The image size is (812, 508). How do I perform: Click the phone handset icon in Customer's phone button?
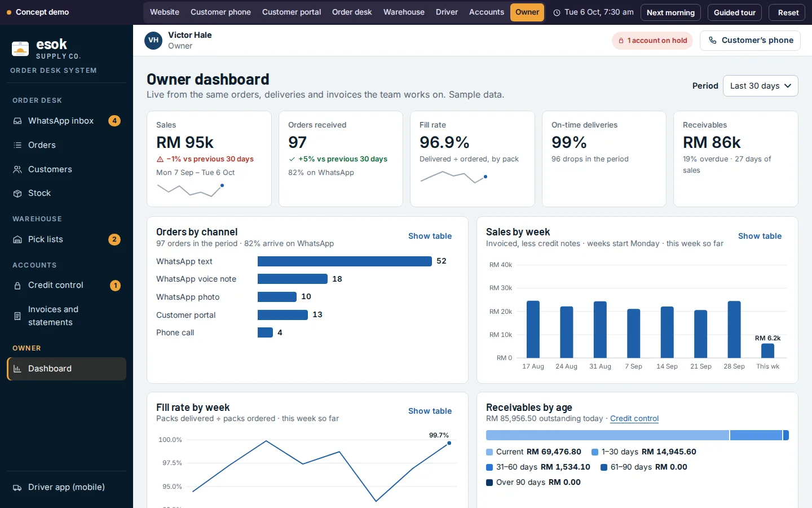713,40
